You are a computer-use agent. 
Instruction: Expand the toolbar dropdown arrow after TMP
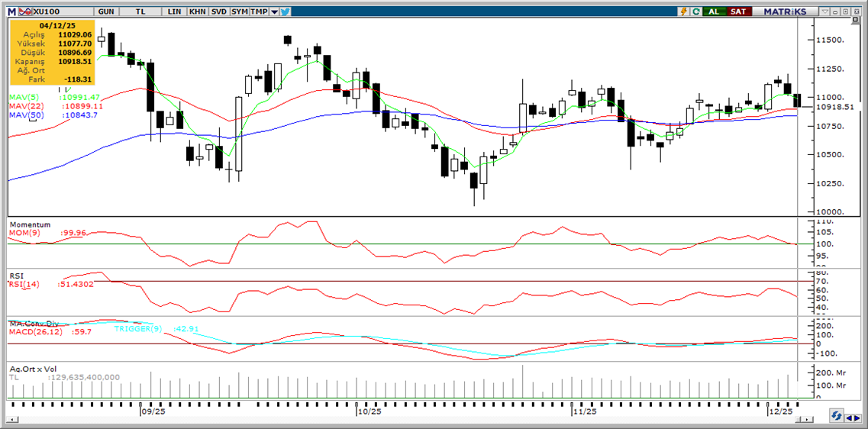[273, 11]
